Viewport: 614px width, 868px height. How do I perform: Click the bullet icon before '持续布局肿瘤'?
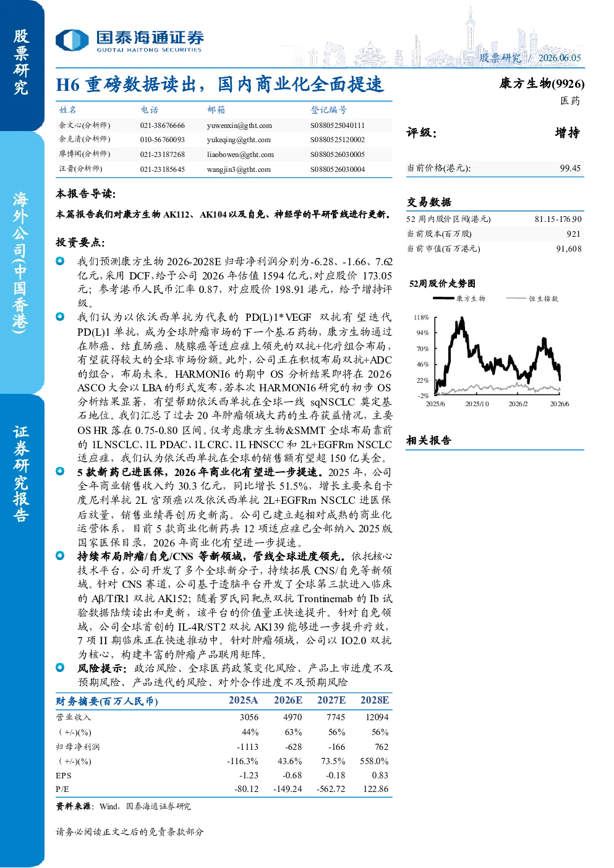point(60,555)
